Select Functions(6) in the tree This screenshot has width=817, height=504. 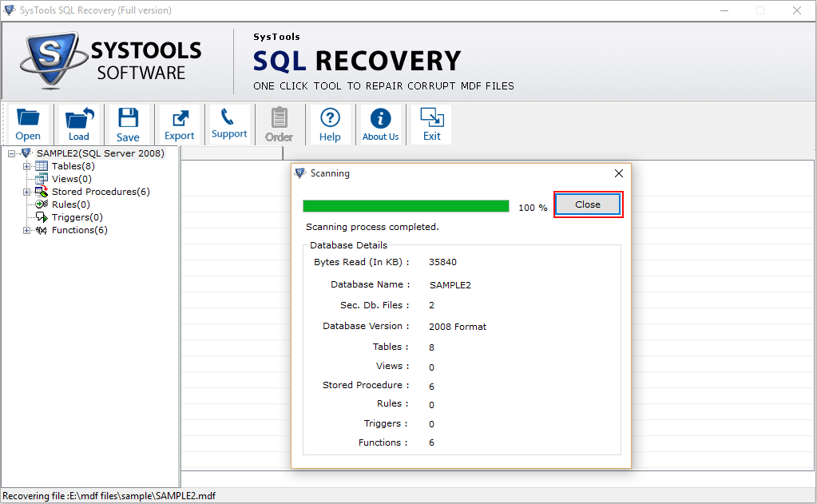coord(79,230)
